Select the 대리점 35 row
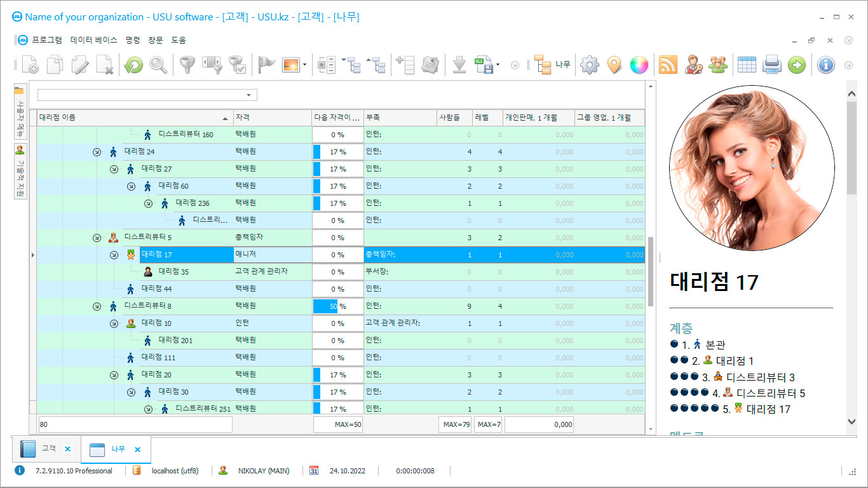This screenshot has width=868, height=488. point(173,272)
